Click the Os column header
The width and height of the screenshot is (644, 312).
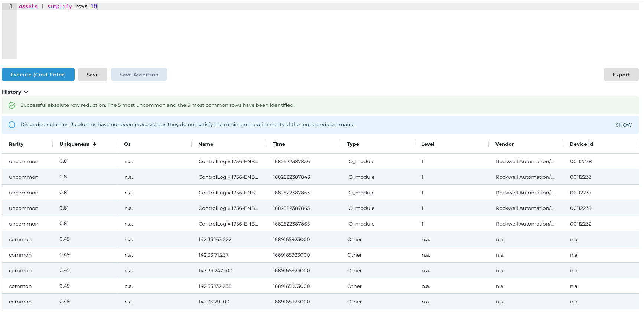[x=127, y=144]
